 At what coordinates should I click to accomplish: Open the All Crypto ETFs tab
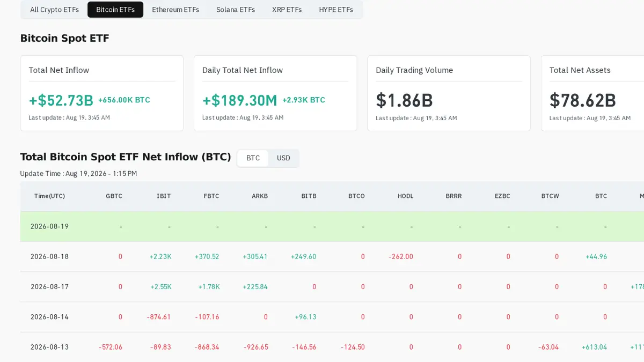pos(54,10)
